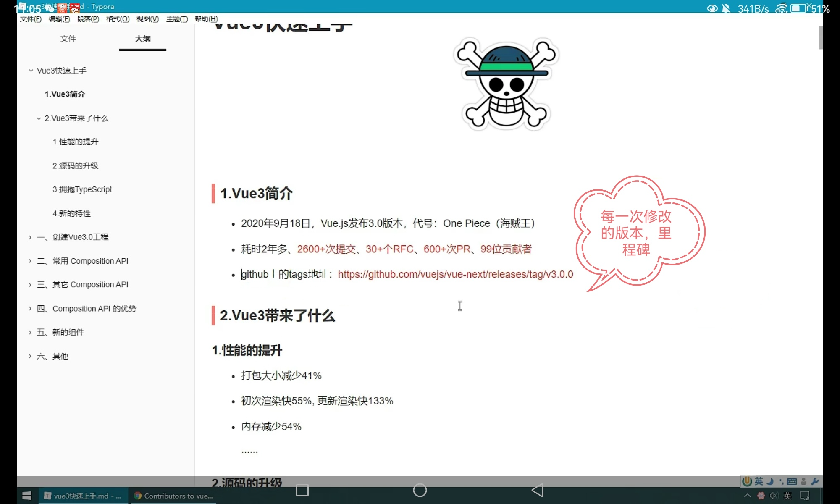
Task: Jump to 3.拥抱TypeScript in outline
Action: pos(82,189)
